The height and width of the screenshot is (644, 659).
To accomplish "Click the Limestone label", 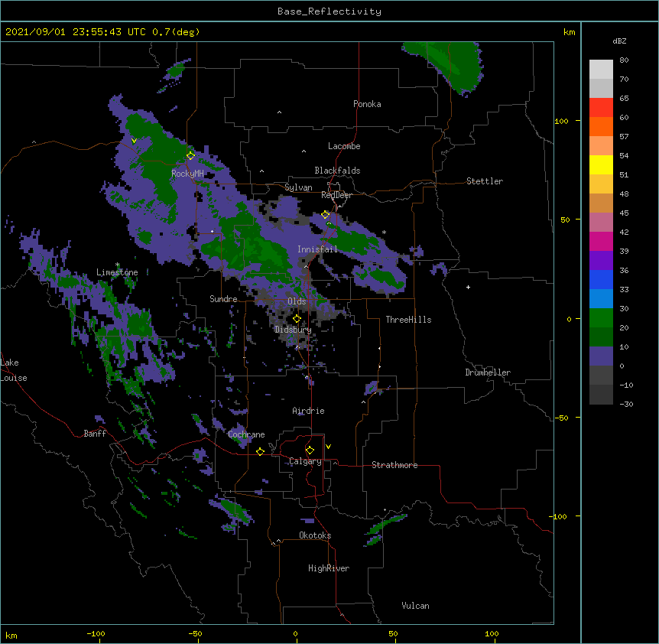I will pyautogui.click(x=117, y=272).
